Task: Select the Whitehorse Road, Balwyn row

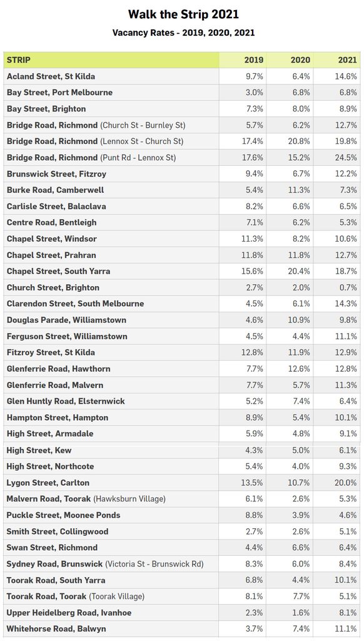Action: click(x=182, y=628)
